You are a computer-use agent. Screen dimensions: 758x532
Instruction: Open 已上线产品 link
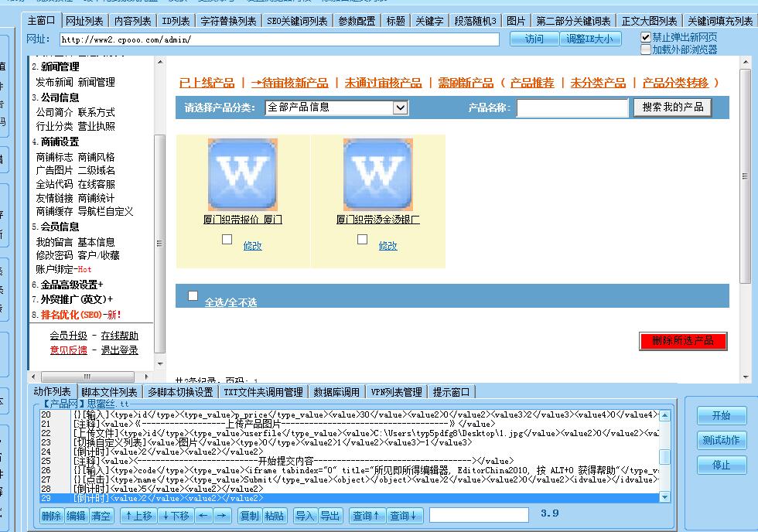[x=207, y=83]
